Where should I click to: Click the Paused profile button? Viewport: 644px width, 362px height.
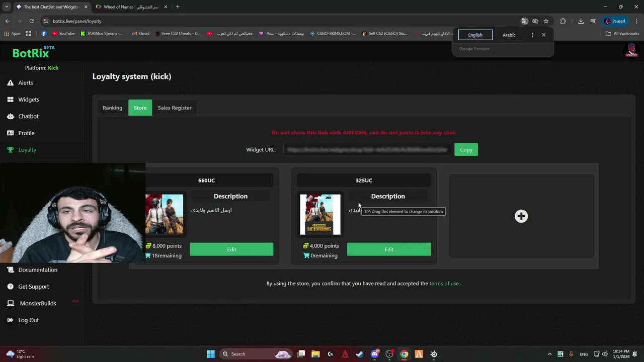614,21
